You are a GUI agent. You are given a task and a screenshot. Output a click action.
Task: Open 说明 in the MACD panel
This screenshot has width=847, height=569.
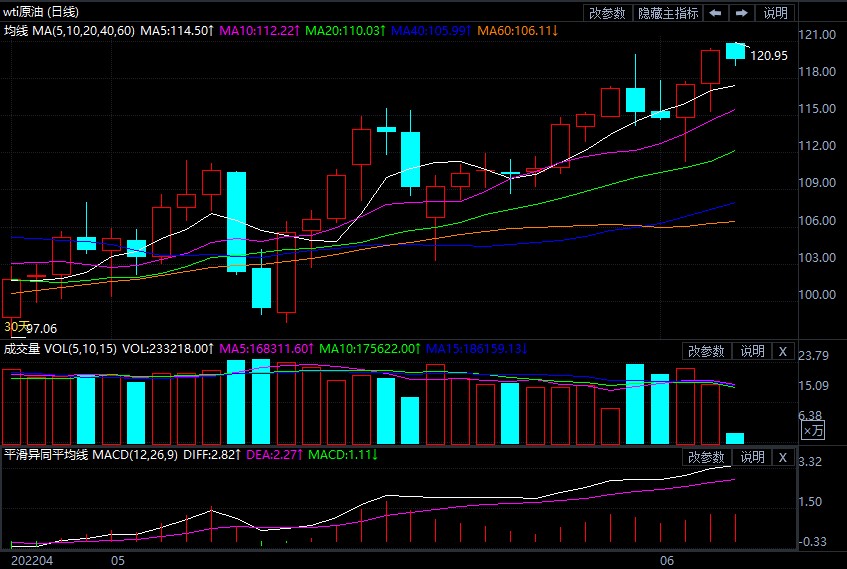[751, 457]
